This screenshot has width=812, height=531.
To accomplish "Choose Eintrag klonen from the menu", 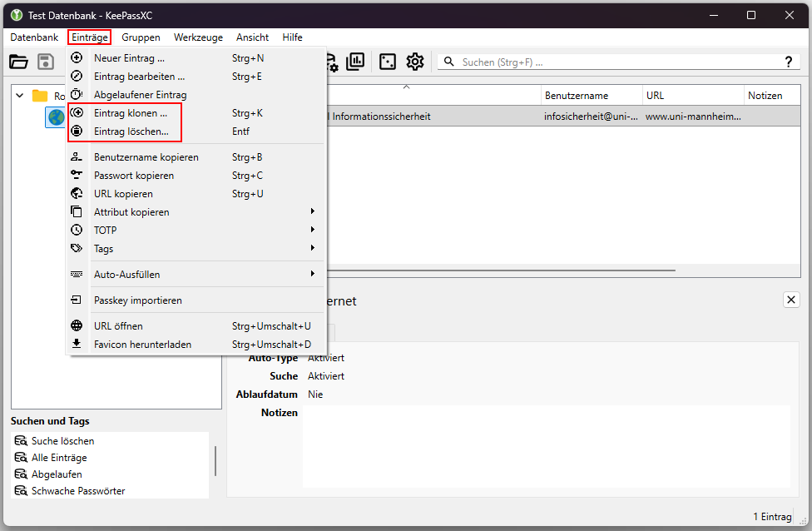I will pyautogui.click(x=197, y=113).
